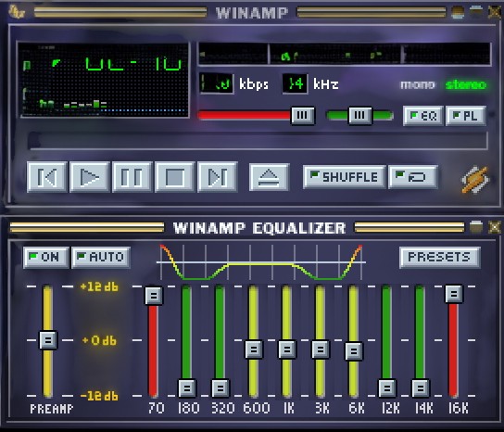
Task: Toggle the EQ window button
Action: (423, 116)
